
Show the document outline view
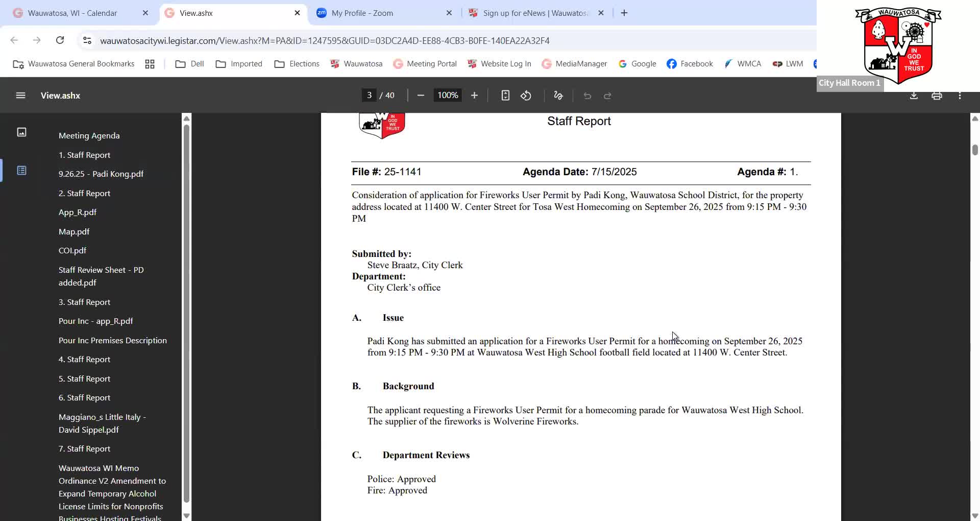pyautogui.click(x=21, y=170)
